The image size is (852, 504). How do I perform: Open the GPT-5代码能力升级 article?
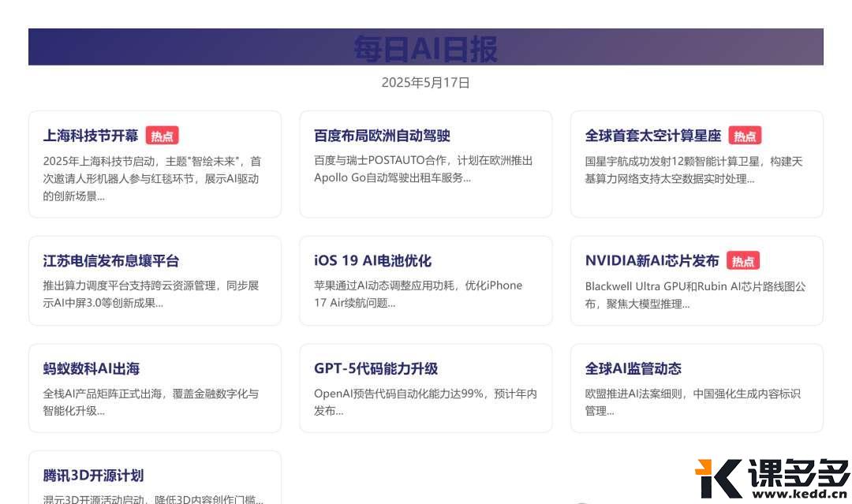click(x=376, y=368)
